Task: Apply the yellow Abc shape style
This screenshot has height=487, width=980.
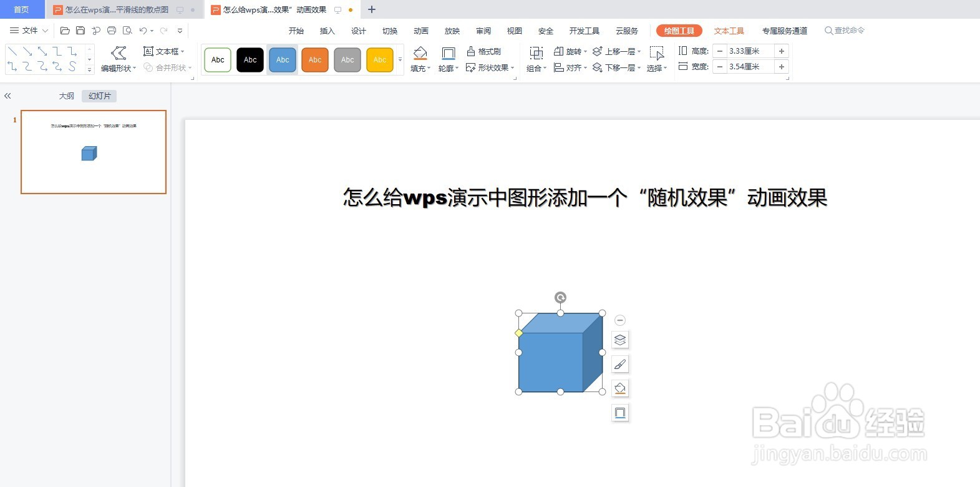Action: 380,60
